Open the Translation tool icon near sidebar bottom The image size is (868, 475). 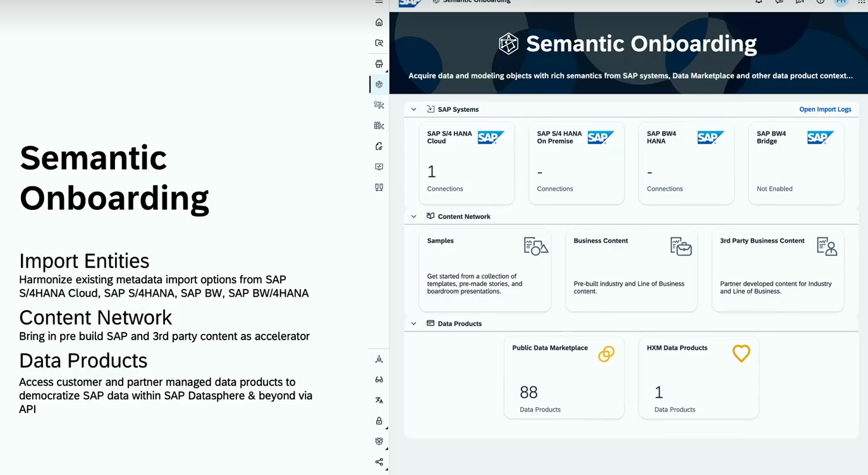tap(379, 400)
